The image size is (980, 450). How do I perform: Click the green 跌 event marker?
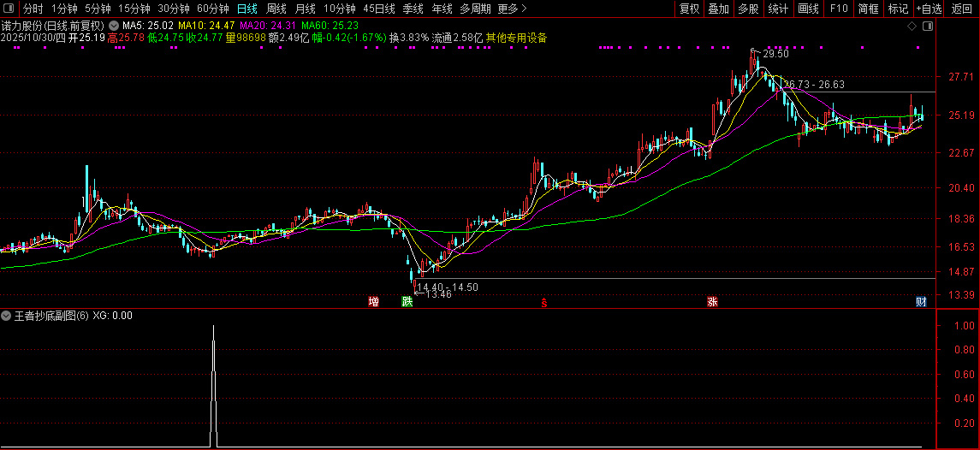(407, 302)
